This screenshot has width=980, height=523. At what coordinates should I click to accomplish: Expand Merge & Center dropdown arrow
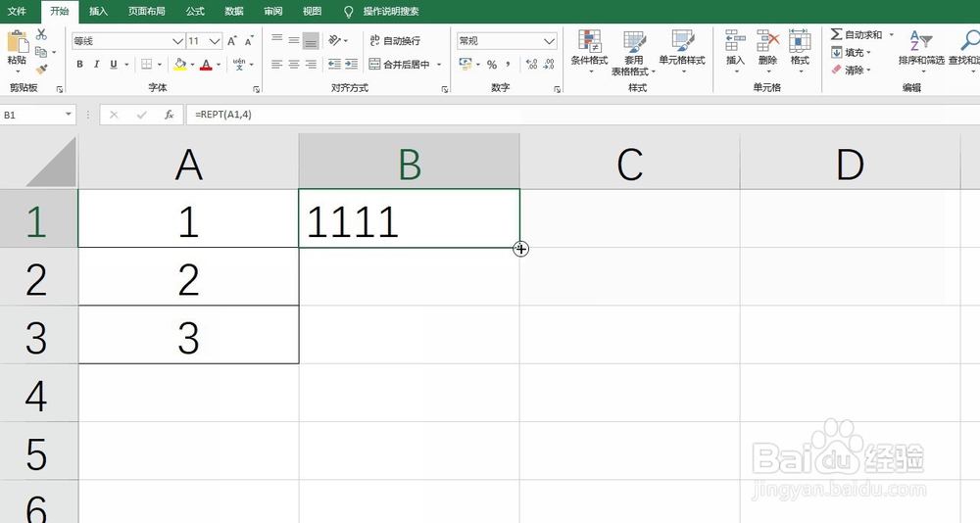pyautogui.click(x=439, y=65)
